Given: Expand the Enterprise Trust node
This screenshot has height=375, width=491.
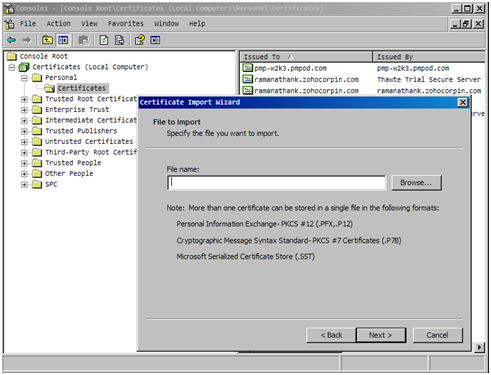Looking at the screenshot, I should tap(24, 110).
